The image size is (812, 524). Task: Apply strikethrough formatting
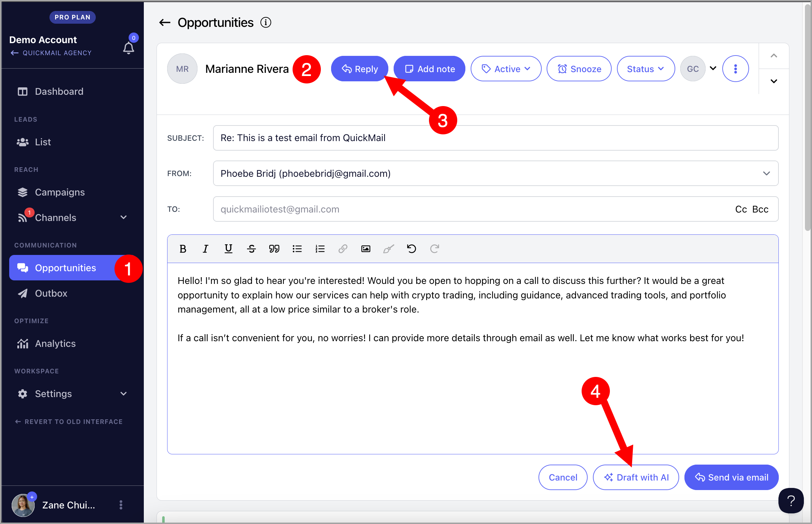[251, 249]
